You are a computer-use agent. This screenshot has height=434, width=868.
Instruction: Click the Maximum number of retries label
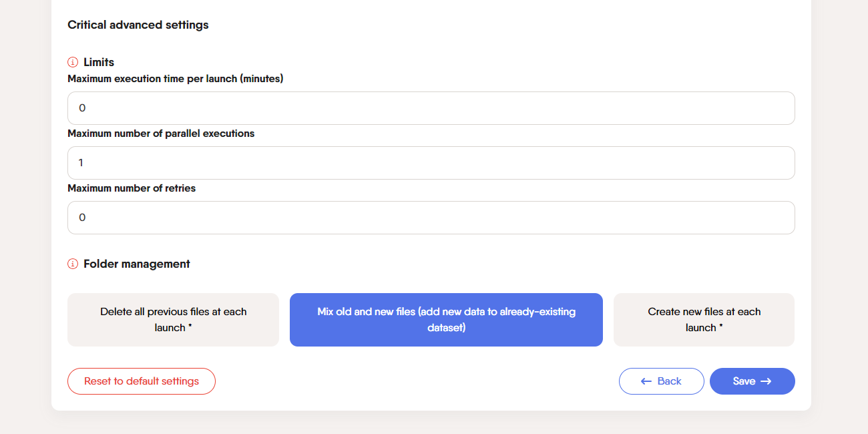(132, 188)
